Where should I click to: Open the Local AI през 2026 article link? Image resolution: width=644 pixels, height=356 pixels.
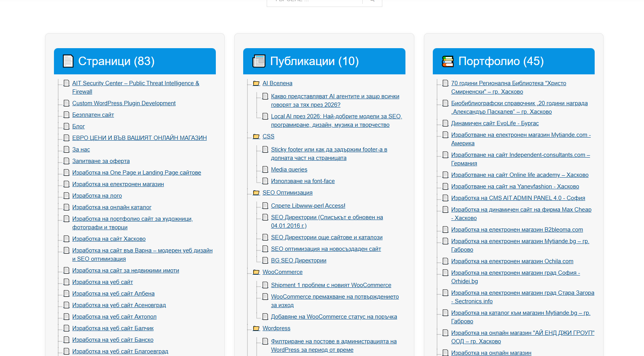[336, 121]
